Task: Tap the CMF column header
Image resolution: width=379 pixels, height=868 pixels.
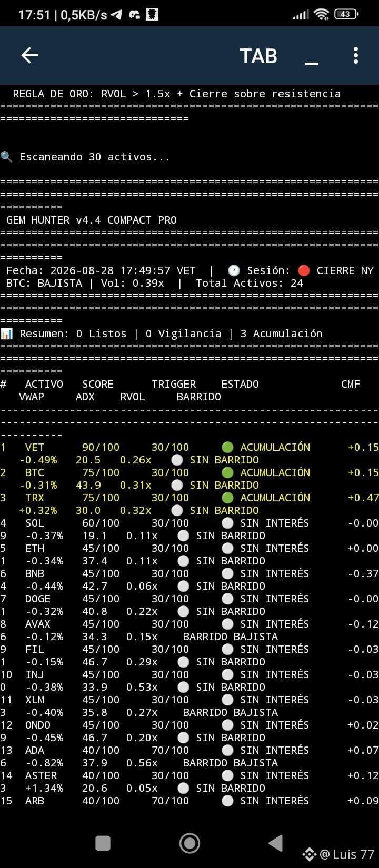Action: click(351, 384)
